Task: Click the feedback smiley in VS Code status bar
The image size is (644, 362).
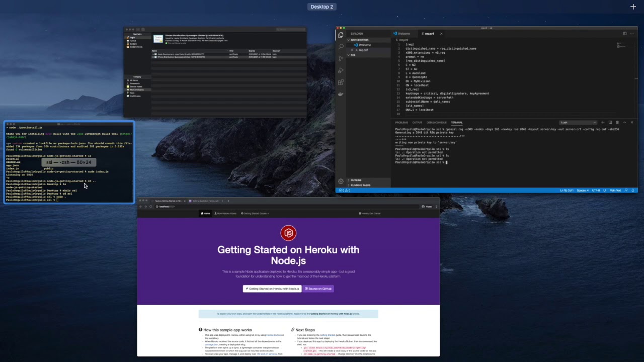Action: click(x=625, y=191)
